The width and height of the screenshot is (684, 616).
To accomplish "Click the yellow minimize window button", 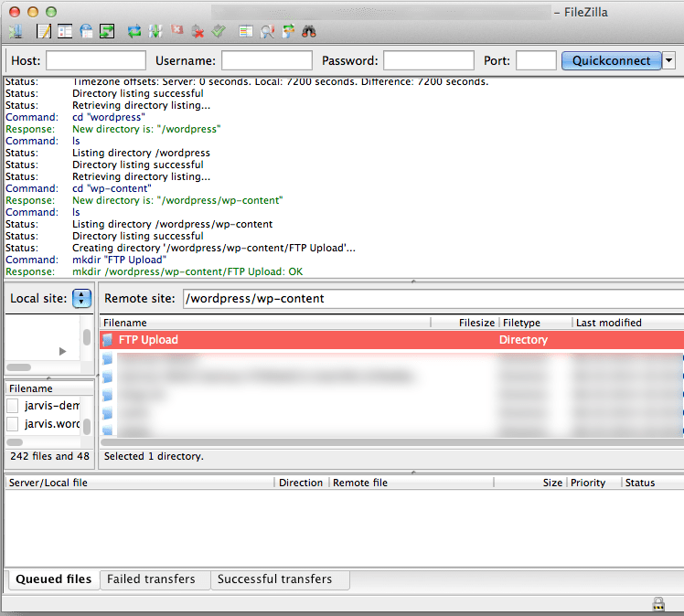I will [33, 12].
